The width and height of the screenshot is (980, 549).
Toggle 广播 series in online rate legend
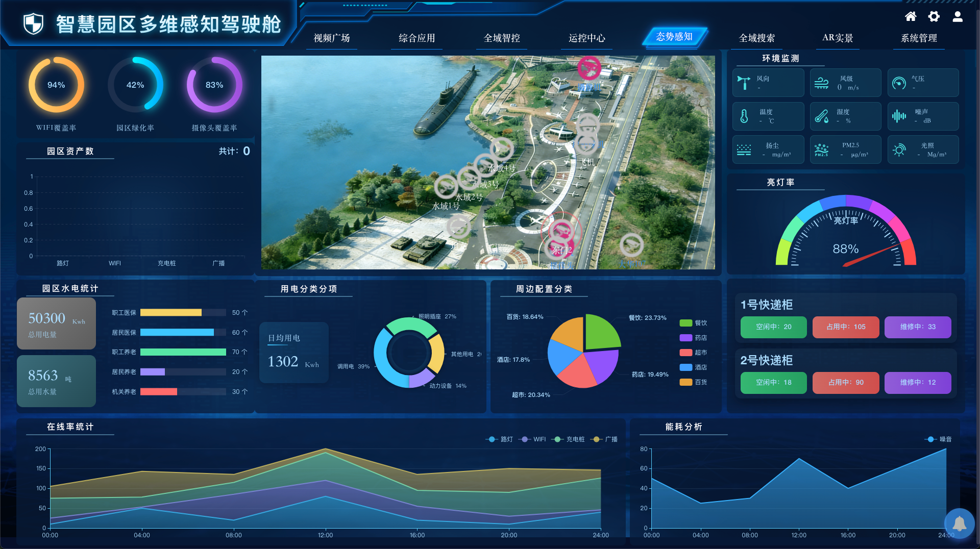click(x=604, y=439)
